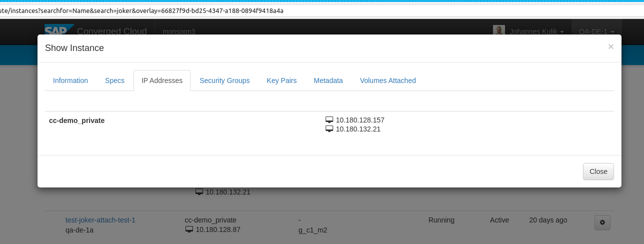Click network icon beside 10.180.128.157
This screenshot has width=644, height=244.
click(329, 120)
